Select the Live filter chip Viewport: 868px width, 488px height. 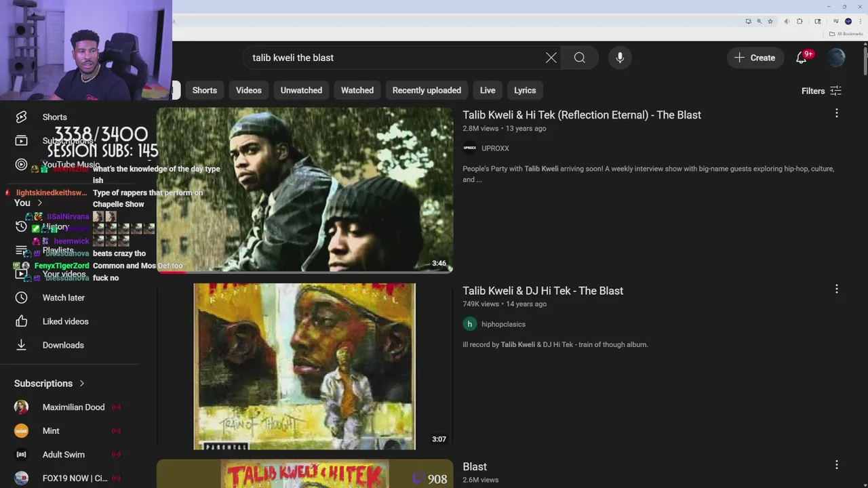488,90
